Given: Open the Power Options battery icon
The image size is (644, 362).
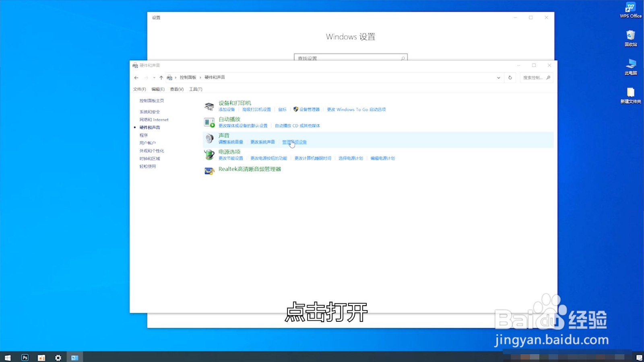Looking at the screenshot, I should 209,155.
